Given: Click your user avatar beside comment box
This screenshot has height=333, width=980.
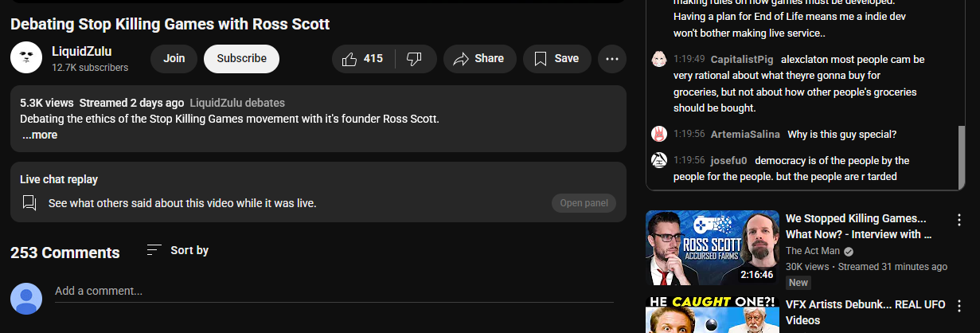Looking at the screenshot, I should [x=26, y=298].
